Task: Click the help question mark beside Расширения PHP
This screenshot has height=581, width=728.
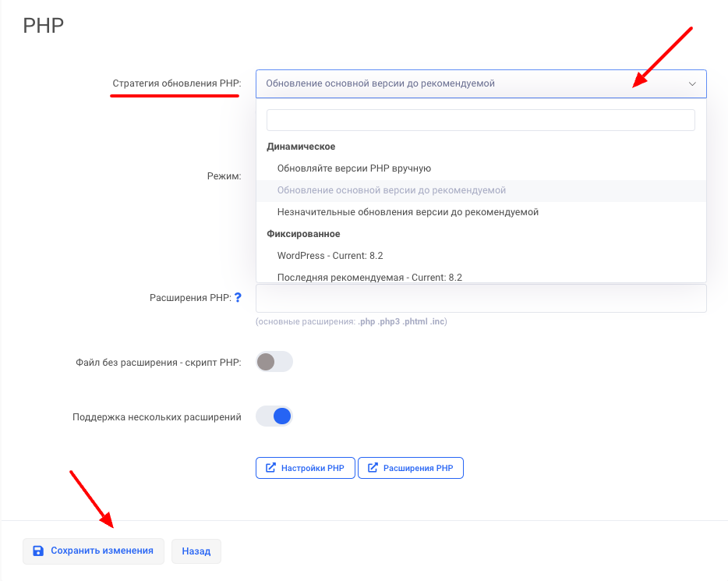Action: coord(238,297)
